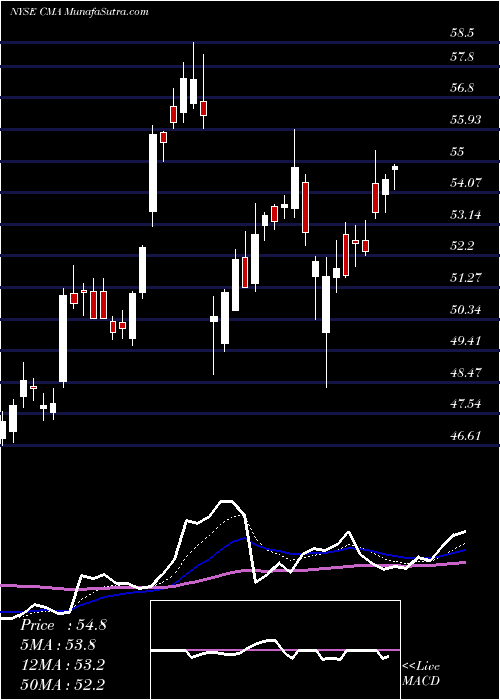
Task: Click the Price : 54.8 readout
Action: coord(63,625)
